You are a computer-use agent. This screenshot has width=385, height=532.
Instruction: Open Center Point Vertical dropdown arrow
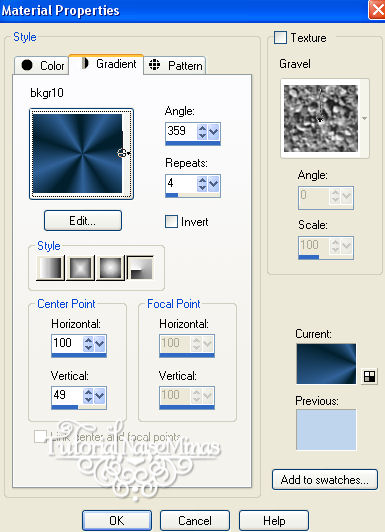click(x=100, y=396)
